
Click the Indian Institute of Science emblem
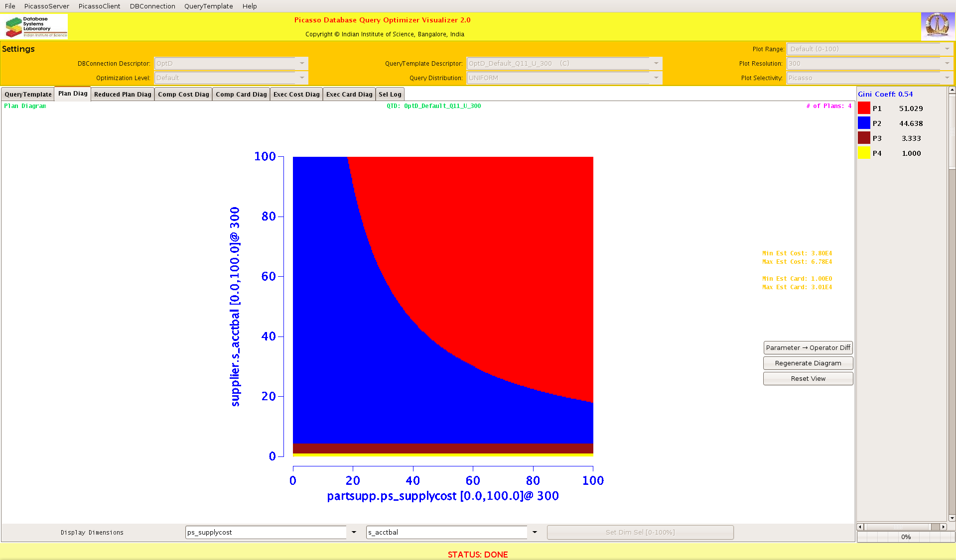tap(937, 26)
